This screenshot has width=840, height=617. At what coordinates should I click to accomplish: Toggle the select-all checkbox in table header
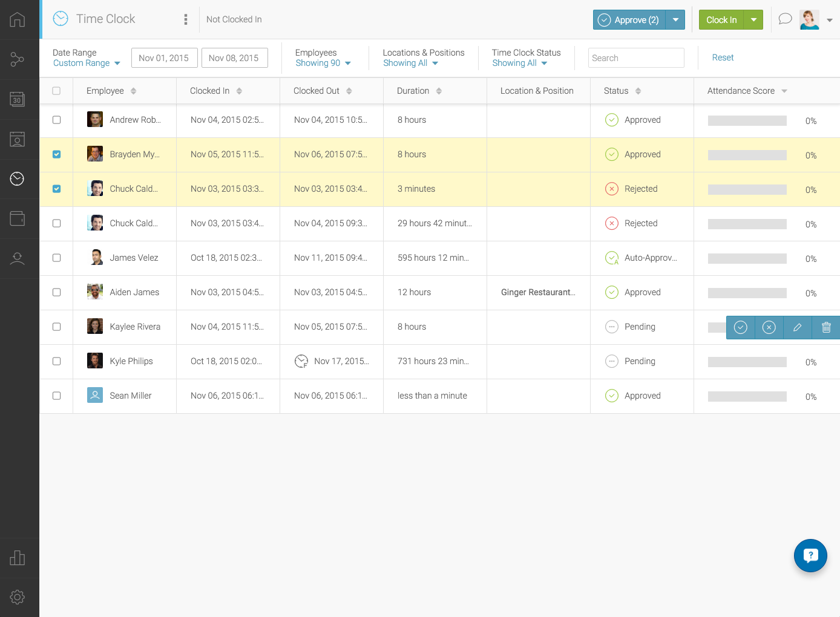(56, 91)
